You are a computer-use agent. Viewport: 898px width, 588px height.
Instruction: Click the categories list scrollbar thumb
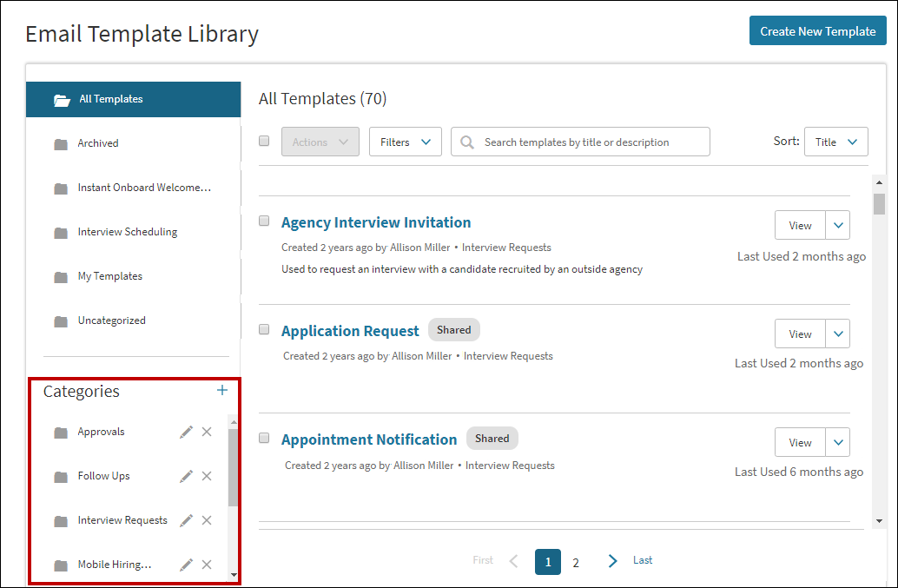(x=233, y=467)
